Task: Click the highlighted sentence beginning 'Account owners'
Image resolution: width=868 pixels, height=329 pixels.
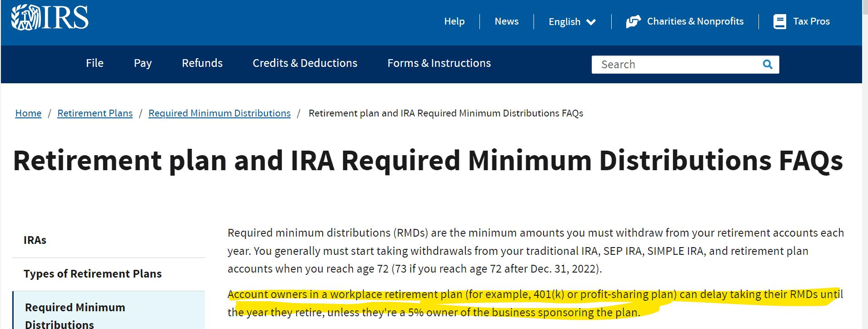Action: coord(535,304)
